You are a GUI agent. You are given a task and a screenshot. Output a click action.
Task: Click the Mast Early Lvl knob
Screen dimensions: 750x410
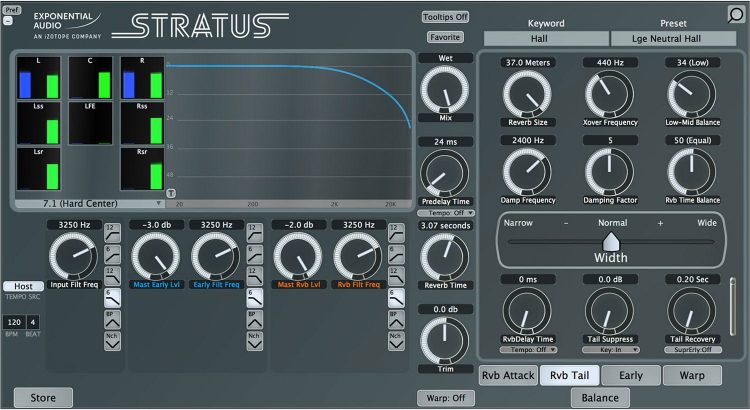click(156, 256)
